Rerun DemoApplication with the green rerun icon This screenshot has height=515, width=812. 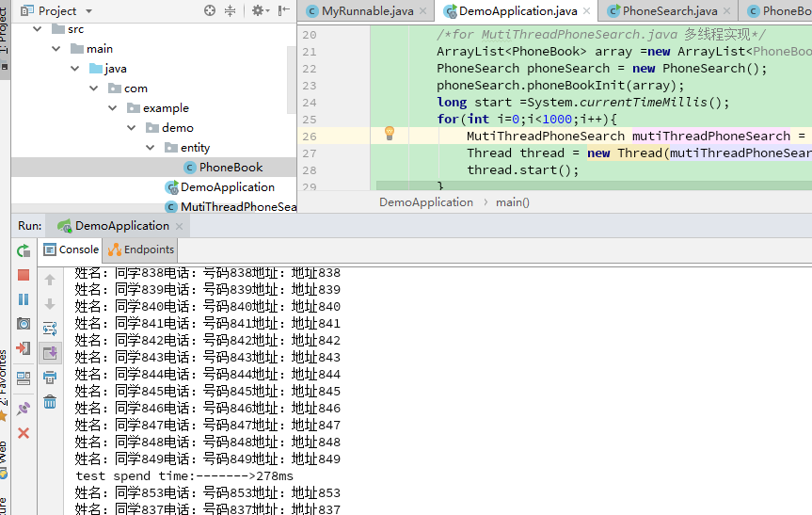tap(24, 251)
